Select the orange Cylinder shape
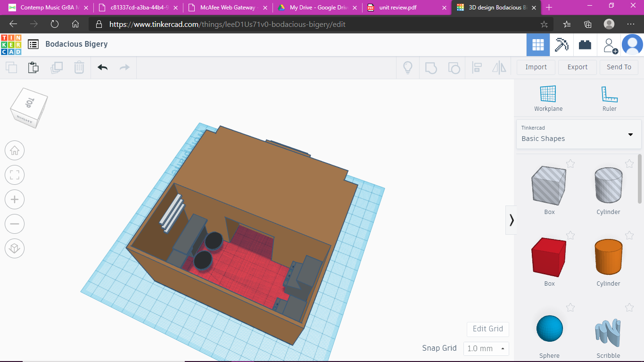The width and height of the screenshot is (644, 362). [608, 257]
